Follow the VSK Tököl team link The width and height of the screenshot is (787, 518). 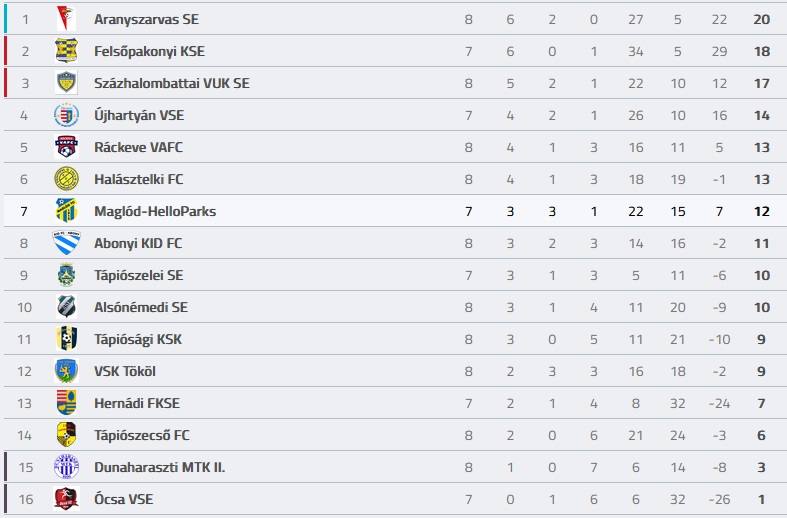coord(125,371)
